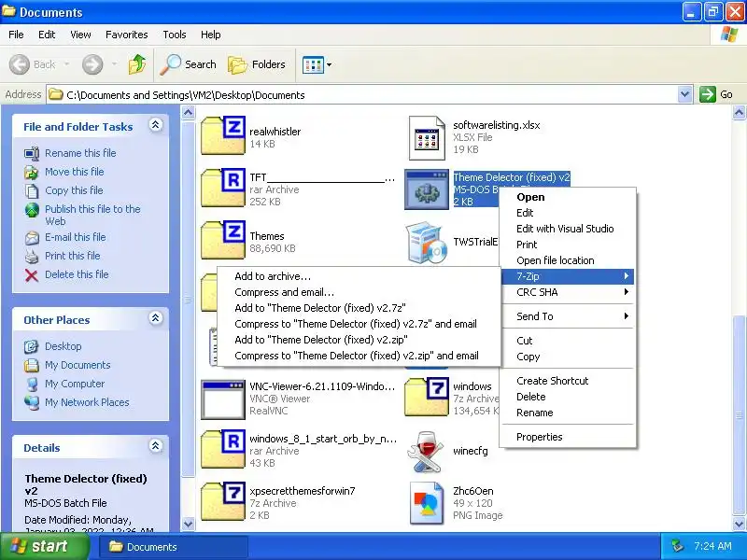The image size is (747, 560).
Task: Open the Help menu
Action: 211,35
